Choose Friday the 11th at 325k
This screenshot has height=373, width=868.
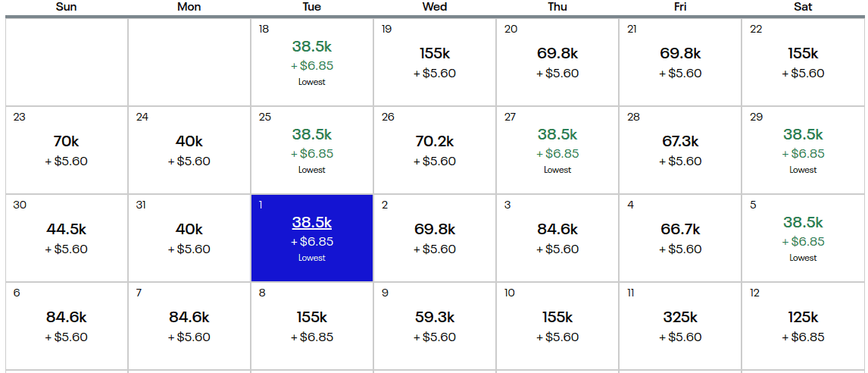pyautogui.click(x=680, y=326)
